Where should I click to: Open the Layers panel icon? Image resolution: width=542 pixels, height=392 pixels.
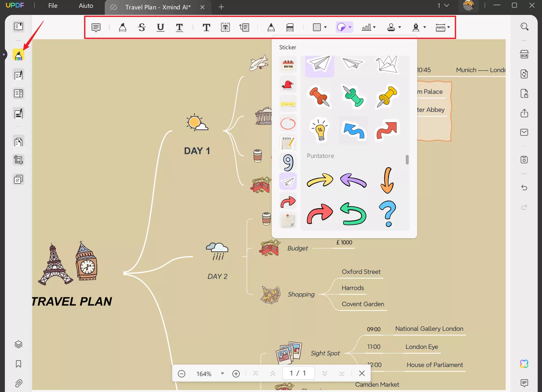18,344
